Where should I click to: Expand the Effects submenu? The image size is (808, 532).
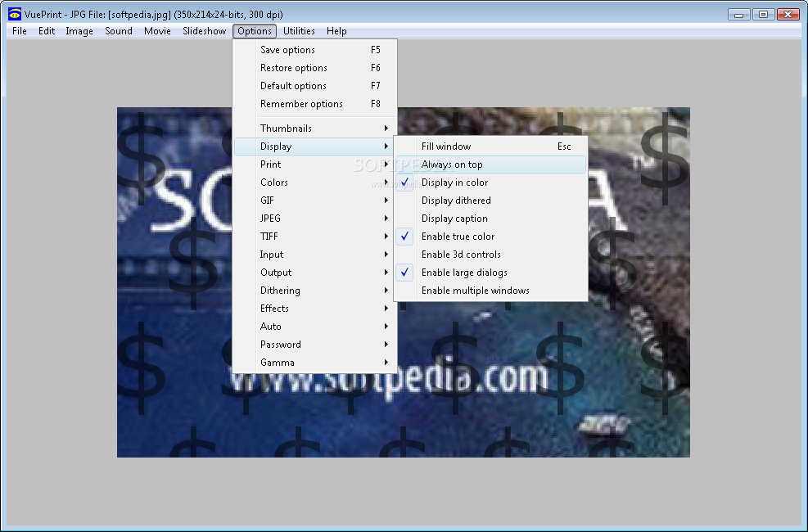pos(315,309)
